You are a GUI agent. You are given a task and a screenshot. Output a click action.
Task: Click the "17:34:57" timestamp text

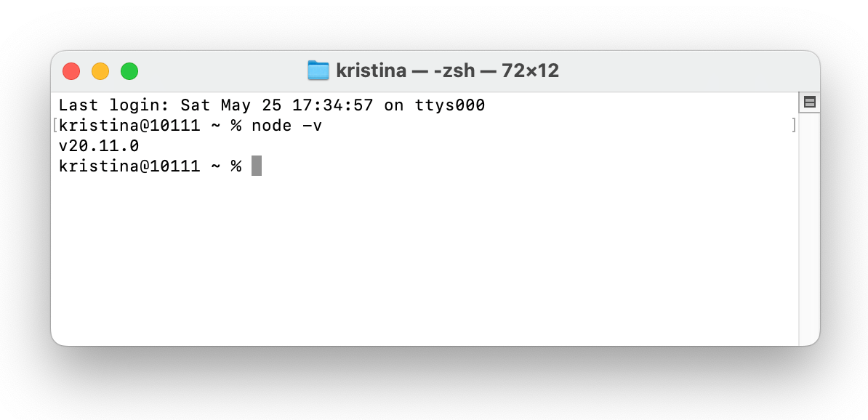pyautogui.click(x=332, y=105)
